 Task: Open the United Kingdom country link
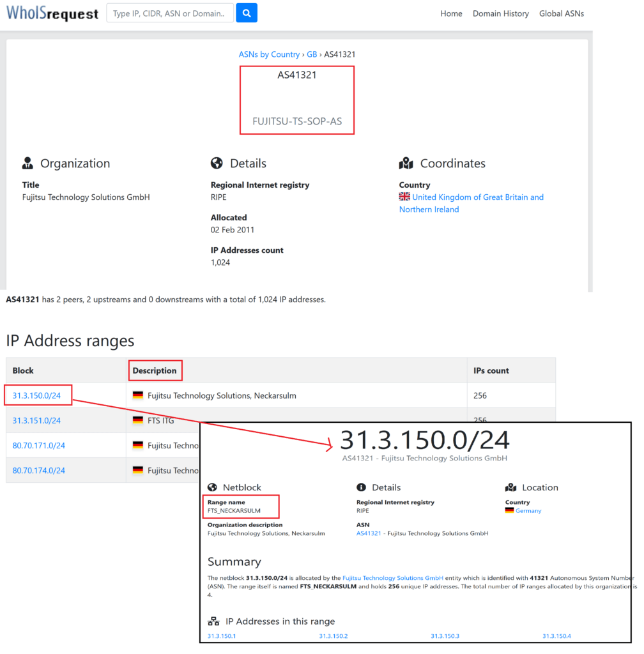471,203
